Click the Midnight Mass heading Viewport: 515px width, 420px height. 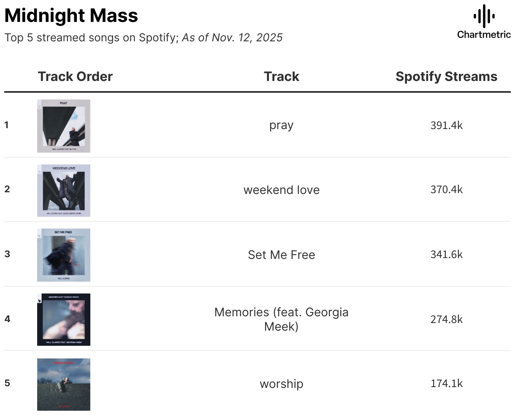click(x=71, y=16)
